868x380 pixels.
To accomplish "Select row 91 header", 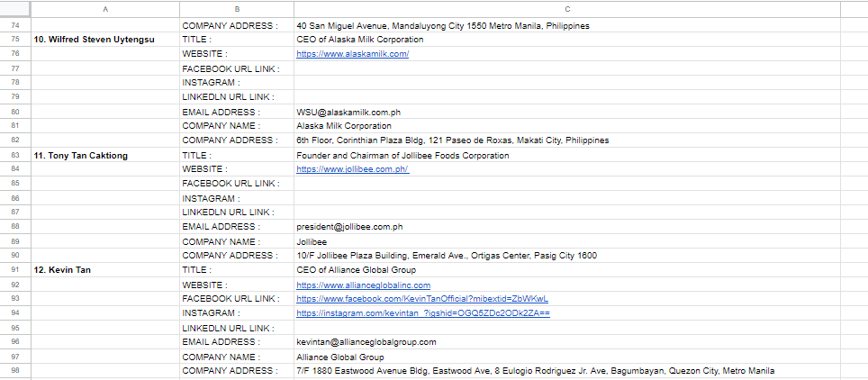I will click(x=15, y=270).
